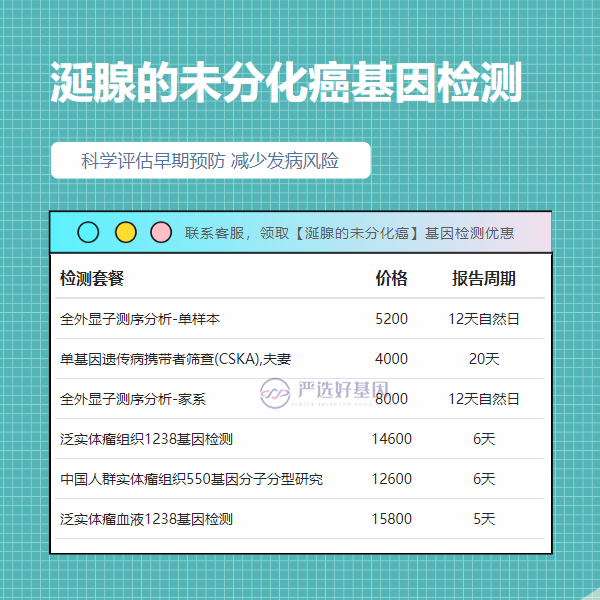The image size is (600, 600).
Task: Click 6天 in 550基因 row
Action: (484, 479)
